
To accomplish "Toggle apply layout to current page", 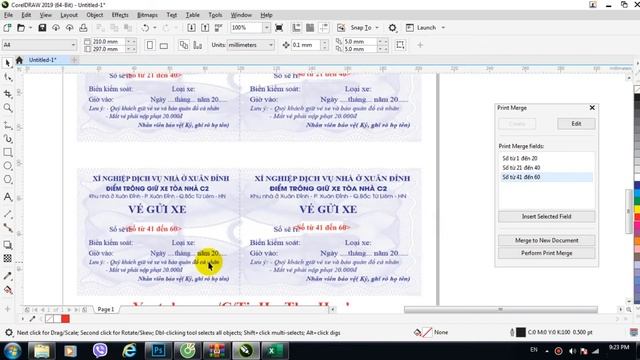I will pyautogui.click(x=198, y=45).
